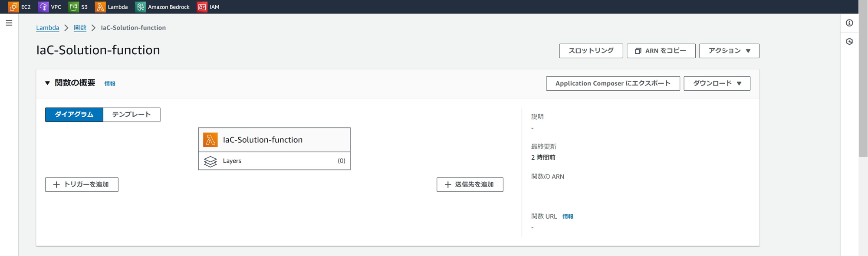Click the Layers stack icon

[210, 161]
